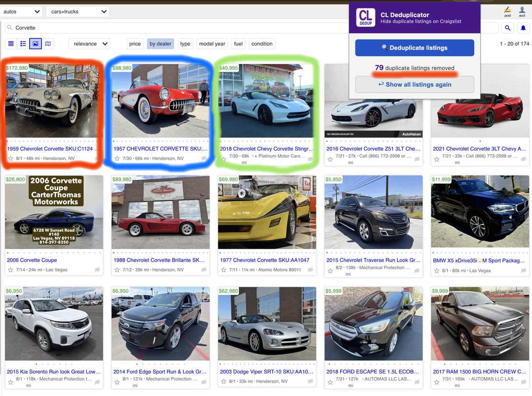Screen dimensions: 532x396
Task: Open the post listing icon
Action: pyautogui.click(x=508, y=11)
